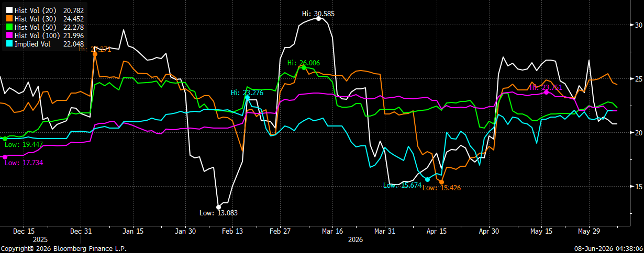Click the Implied Vol legend label

(x=32, y=44)
